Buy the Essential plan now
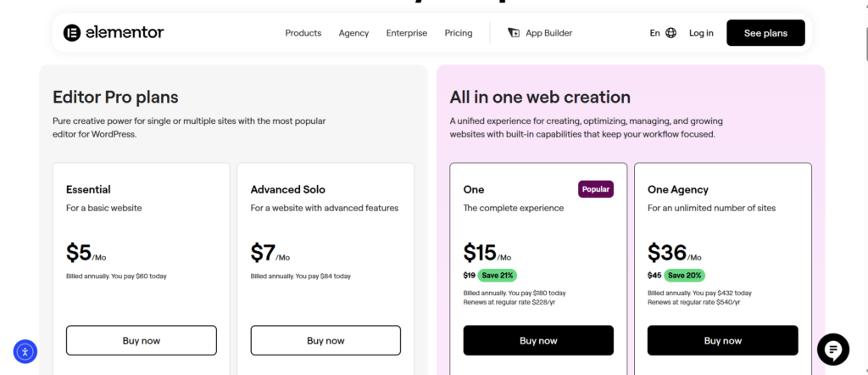Viewport: 868px width, 375px height. [x=142, y=340]
